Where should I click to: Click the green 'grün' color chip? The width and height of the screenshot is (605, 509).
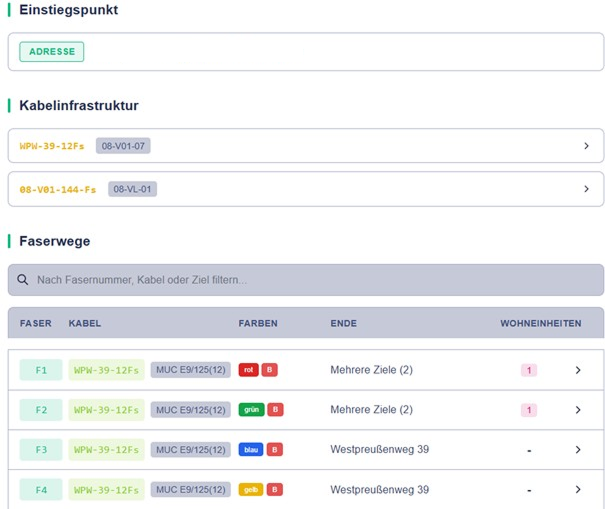coord(252,409)
